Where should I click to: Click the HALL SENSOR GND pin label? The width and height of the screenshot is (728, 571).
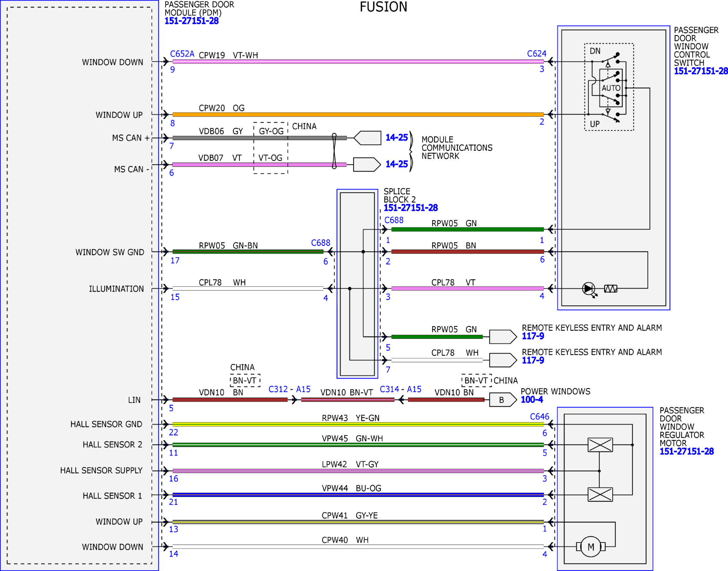coord(106,424)
